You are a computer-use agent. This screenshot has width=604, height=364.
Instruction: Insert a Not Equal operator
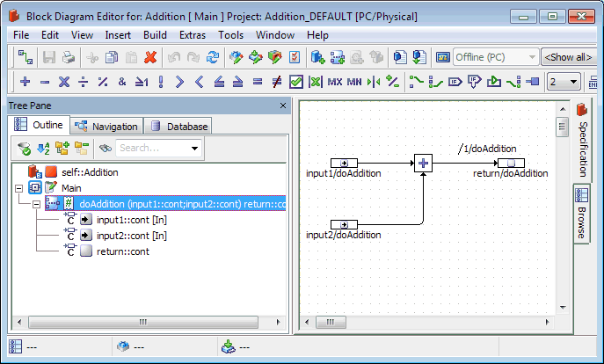(277, 82)
